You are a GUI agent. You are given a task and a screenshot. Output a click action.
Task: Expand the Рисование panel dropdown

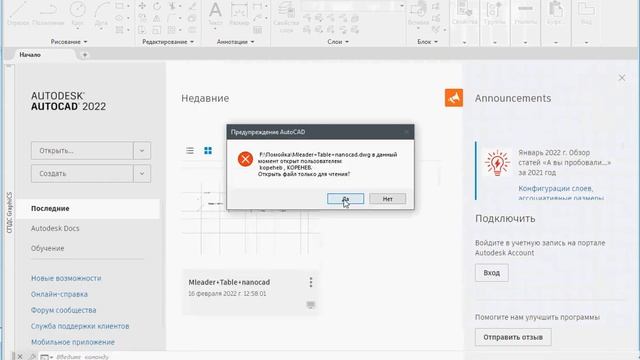pos(69,42)
